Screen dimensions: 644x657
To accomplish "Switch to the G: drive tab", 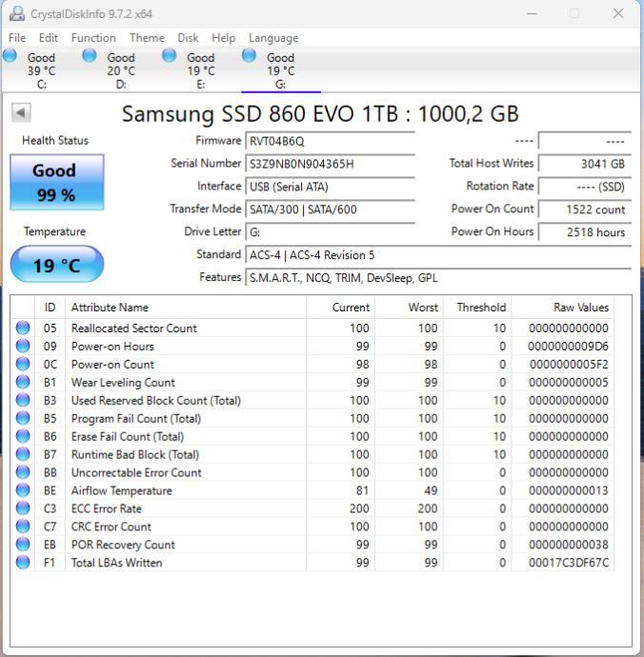I will (x=280, y=70).
